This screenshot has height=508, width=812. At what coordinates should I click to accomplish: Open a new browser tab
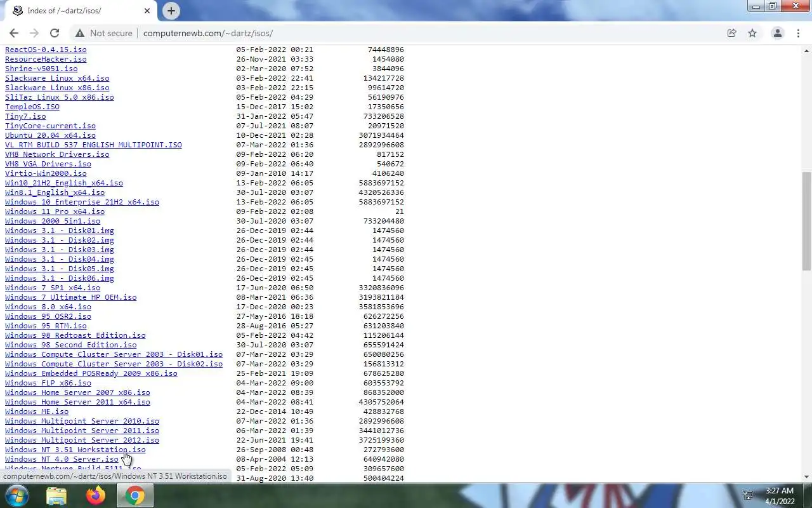(x=171, y=11)
